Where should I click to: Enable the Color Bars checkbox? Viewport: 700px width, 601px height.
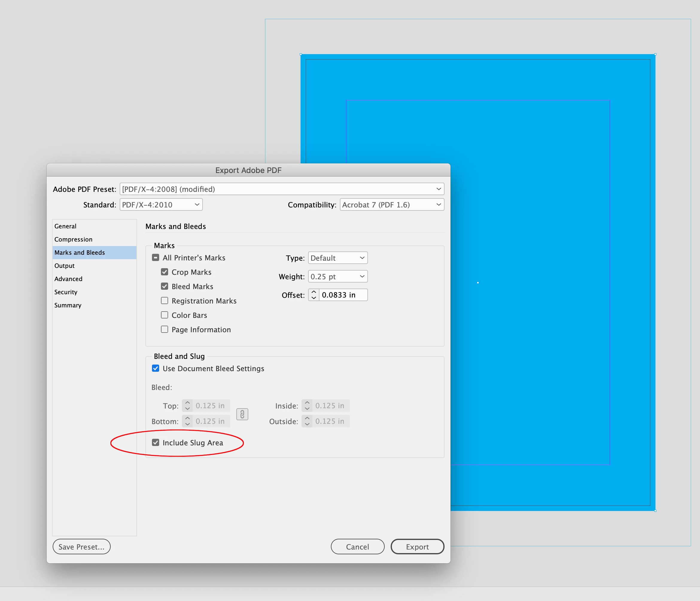[x=165, y=315]
